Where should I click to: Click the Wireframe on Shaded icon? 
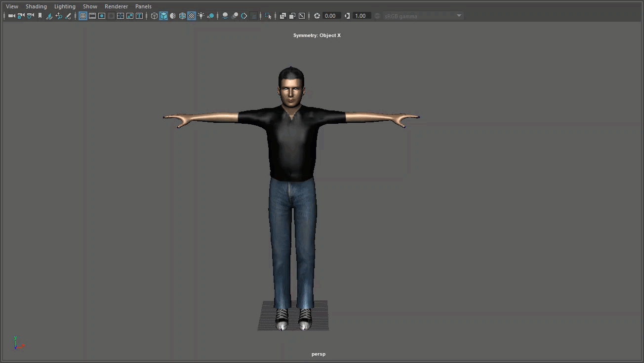[x=182, y=16]
